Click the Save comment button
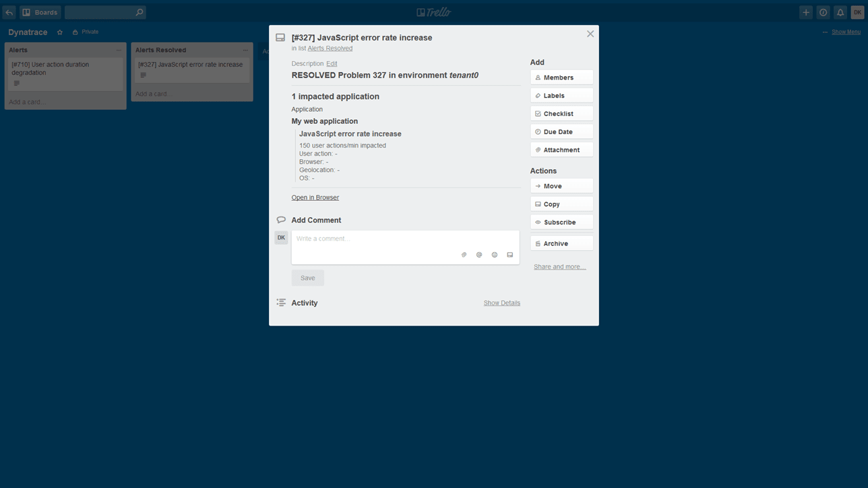The image size is (868, 488). coord(307,278)
